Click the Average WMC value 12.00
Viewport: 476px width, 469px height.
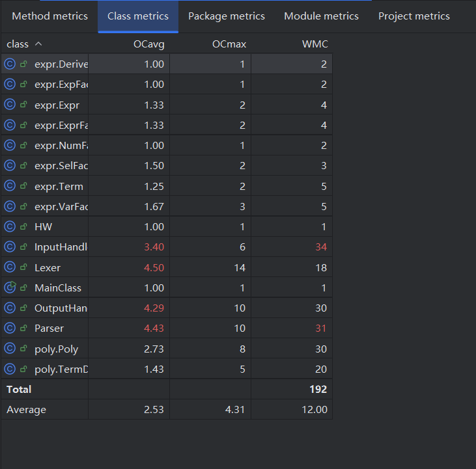coord(315,410)
